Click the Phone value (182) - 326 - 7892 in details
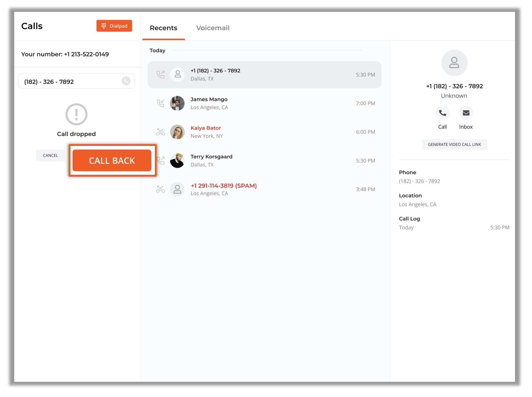532x397 pixels. tap(419, 181)
